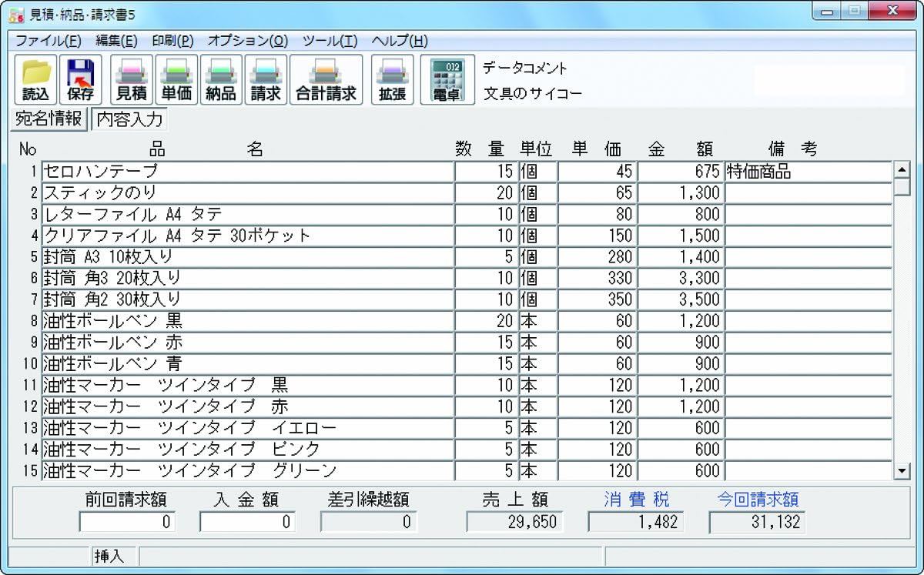Click the 入金額 input field
Viewport: 924px width, 575px height.
tap(247, 523)
